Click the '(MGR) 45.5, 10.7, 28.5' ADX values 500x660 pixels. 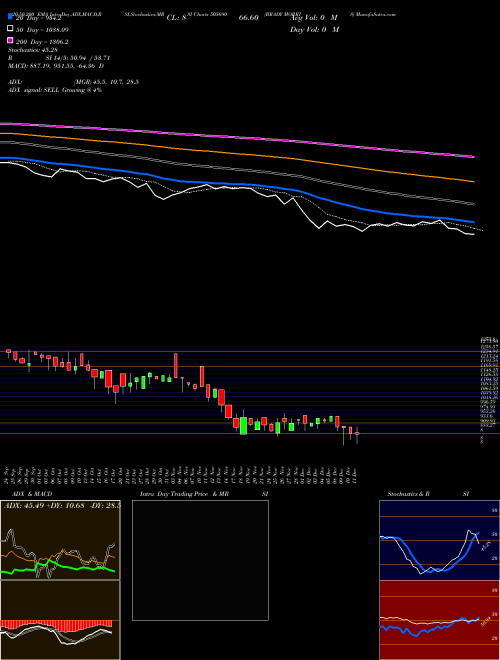coord(106,82)
